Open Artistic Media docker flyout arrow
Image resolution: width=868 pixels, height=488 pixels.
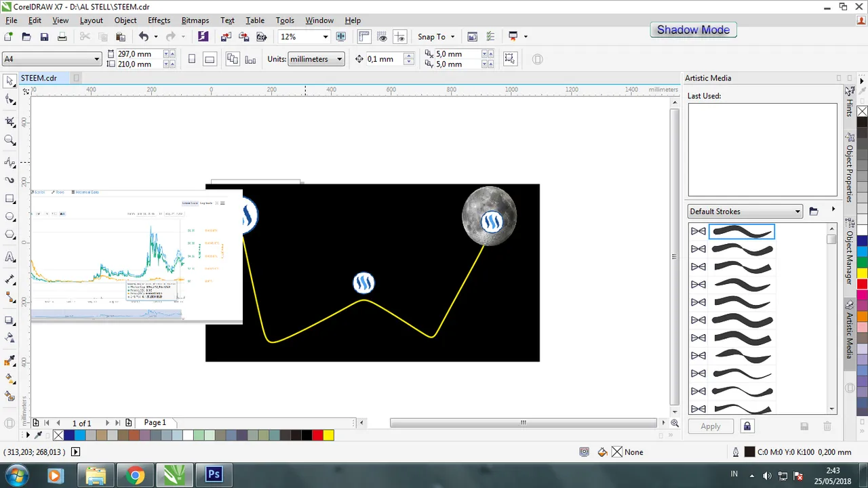pos(833,209)
